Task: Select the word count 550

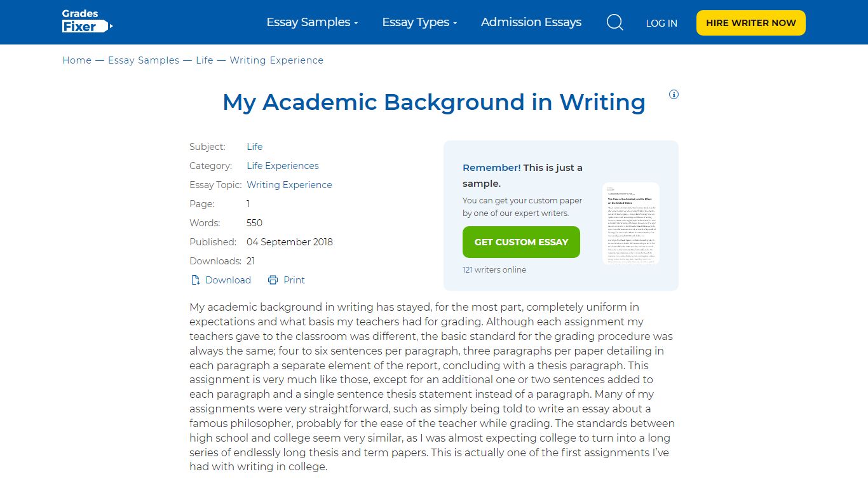Action: coord(254,223)
